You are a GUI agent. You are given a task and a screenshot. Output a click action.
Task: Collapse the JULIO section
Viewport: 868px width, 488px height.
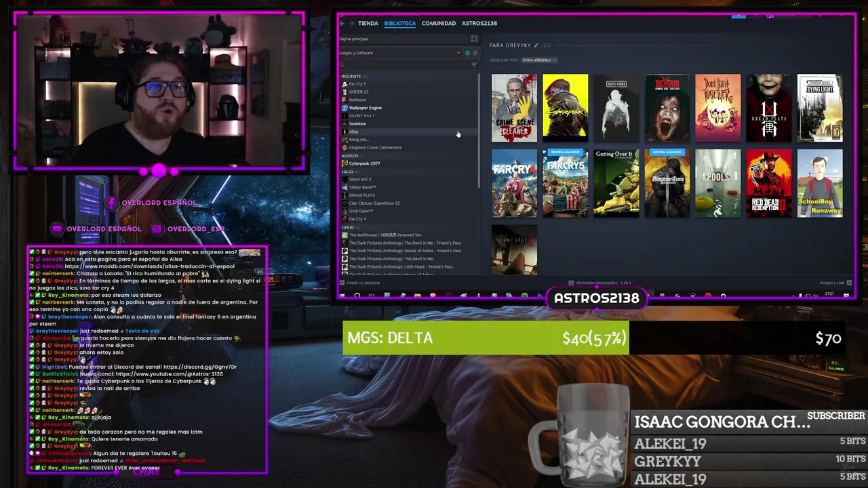(x=347, y=171)
